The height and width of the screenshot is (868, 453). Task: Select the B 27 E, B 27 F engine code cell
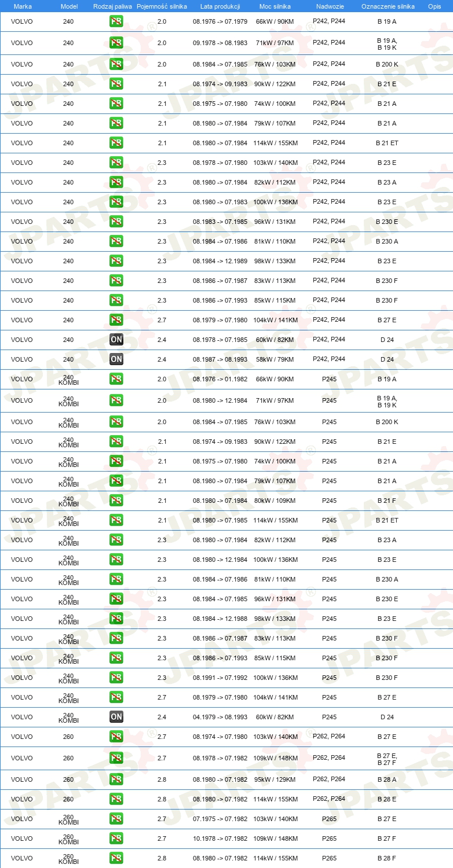[387, 758]
